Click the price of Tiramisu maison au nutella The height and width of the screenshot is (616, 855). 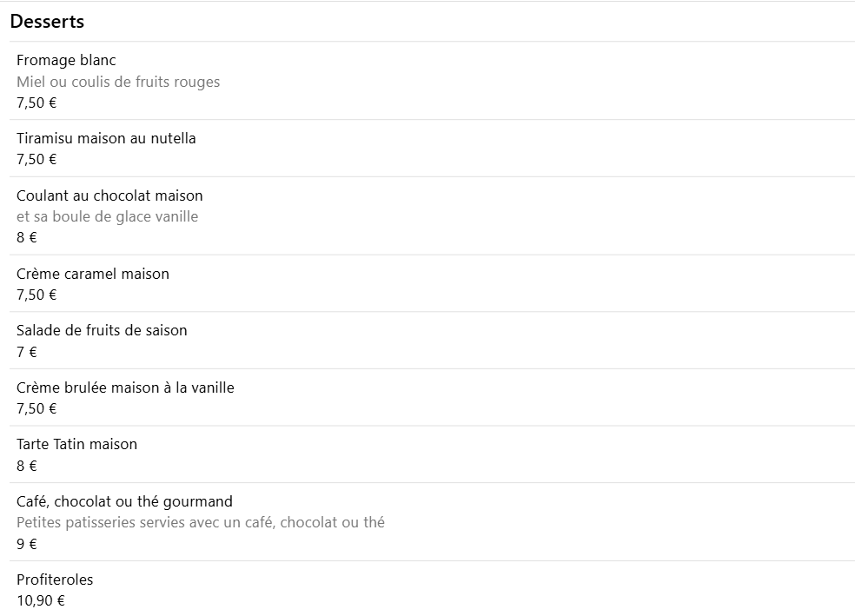click(36, 159)
